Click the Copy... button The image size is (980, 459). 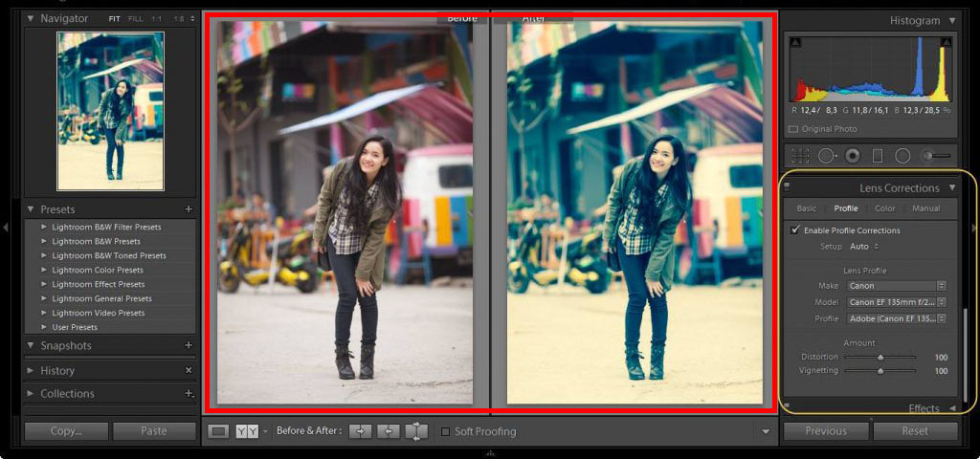coord(66,431)
